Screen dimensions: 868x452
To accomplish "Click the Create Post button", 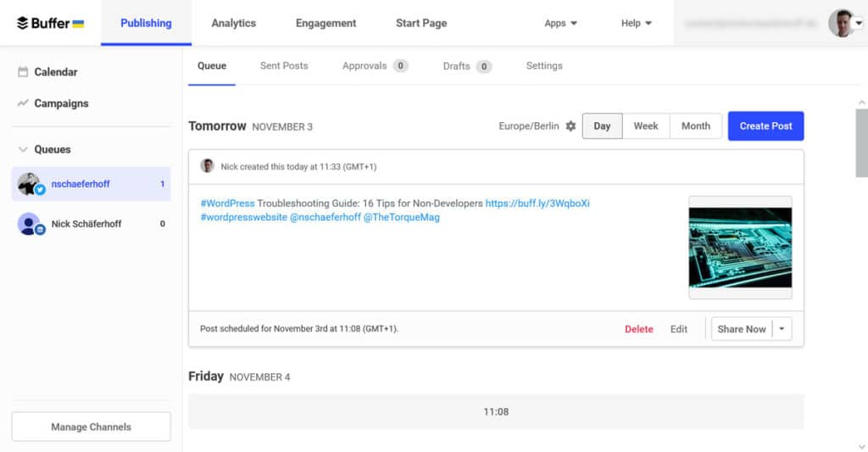I will [766, 126].
